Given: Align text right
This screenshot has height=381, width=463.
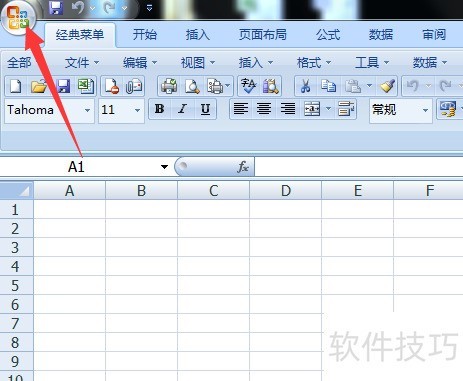Looking at the screenshot, I should (x=288, y=109).
